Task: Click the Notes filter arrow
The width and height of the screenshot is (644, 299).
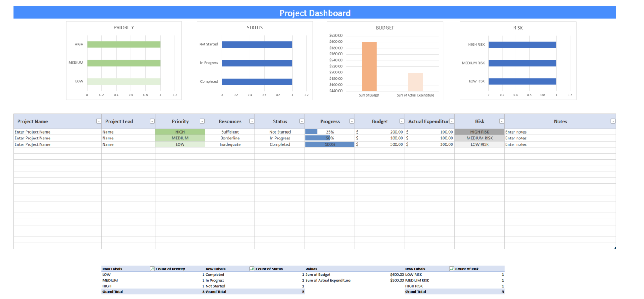Action: 612,121
